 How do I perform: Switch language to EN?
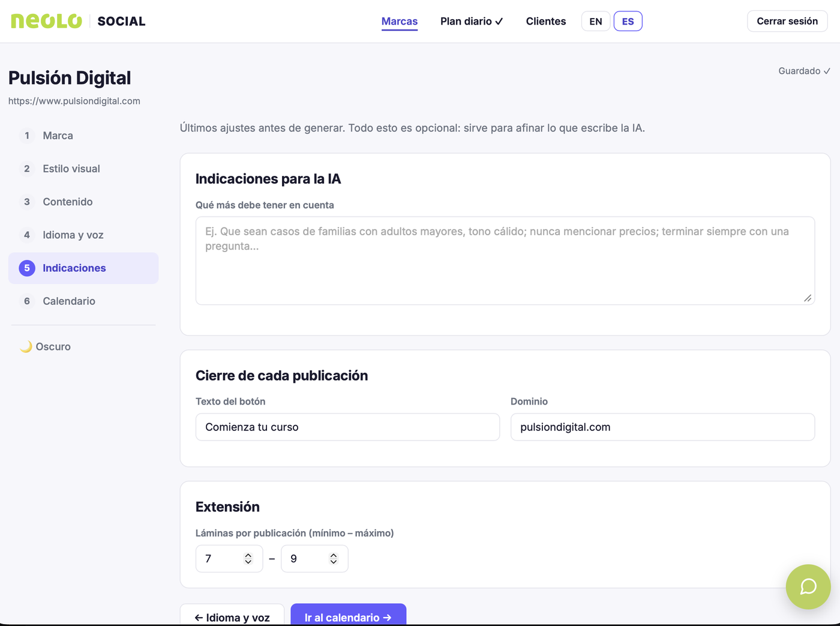click(596, 21)
